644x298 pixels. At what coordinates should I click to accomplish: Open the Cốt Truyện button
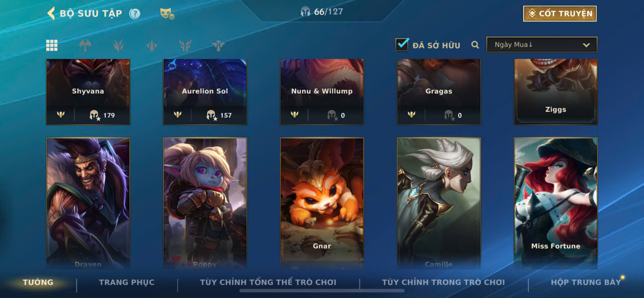click(x=560, y=14)
